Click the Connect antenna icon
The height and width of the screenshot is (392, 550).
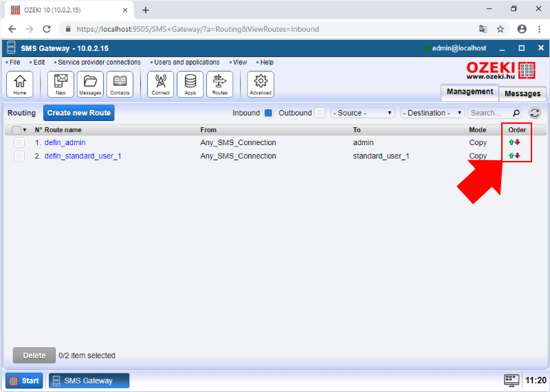tap(161, 84)
